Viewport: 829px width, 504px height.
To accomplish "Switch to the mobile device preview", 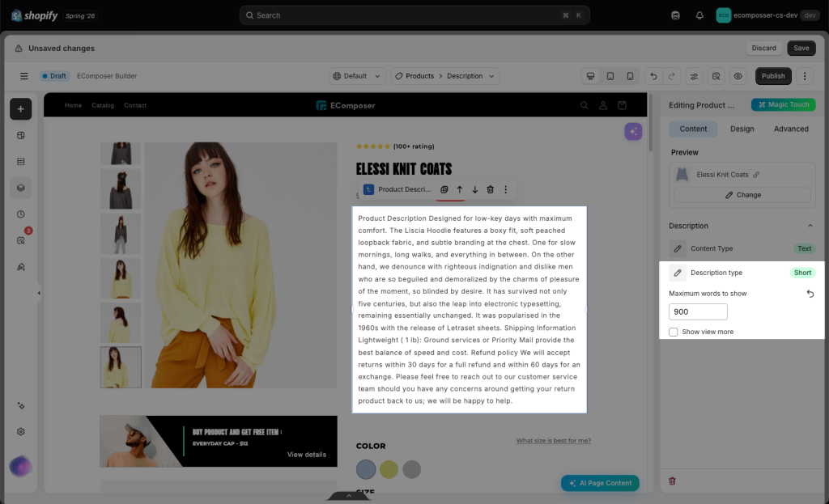I will coord(630,76).
